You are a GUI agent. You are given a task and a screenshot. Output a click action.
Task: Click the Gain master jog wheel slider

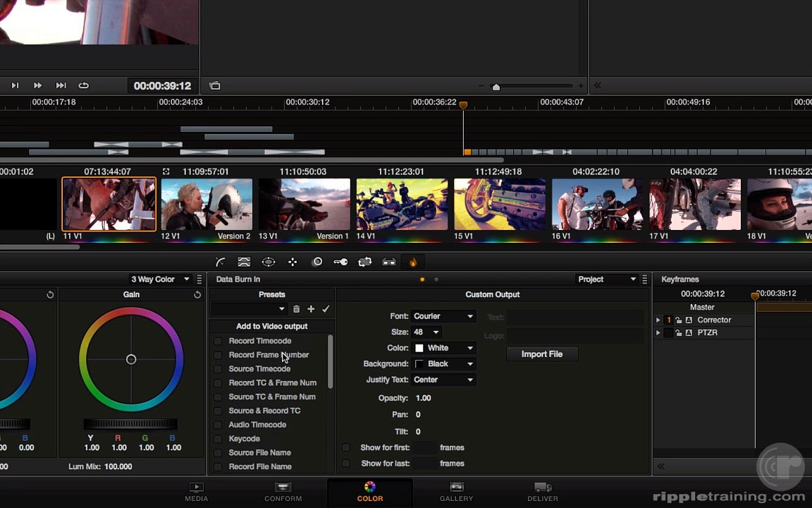(130, 424)
